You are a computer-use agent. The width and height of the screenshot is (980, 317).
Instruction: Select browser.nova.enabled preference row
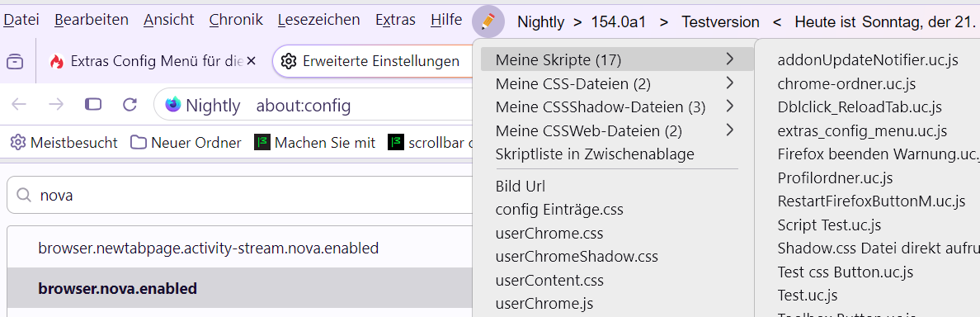tap(241, 288)
